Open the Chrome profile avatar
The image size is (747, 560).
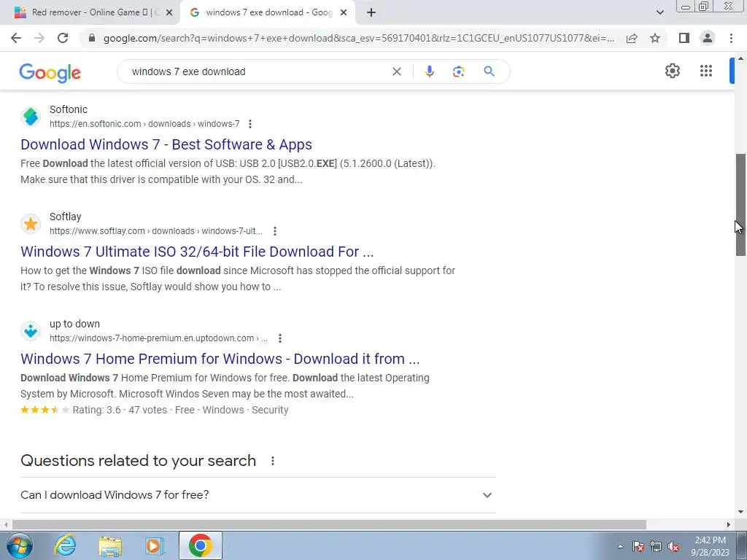tap(708, 38)
